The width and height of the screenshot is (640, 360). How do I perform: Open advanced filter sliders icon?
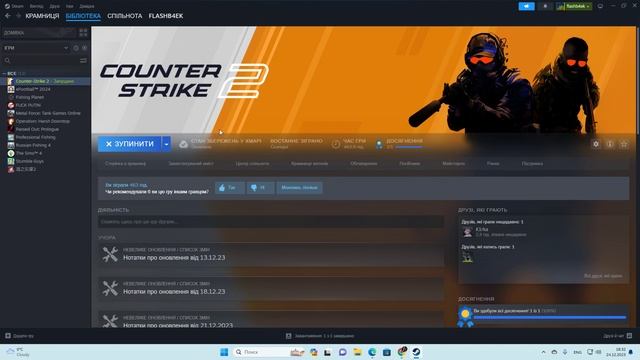[83, 60]
